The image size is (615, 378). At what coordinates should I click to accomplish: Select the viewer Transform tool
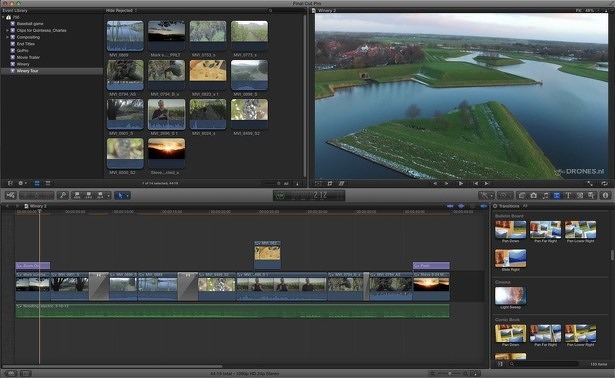tap(318, 184)
